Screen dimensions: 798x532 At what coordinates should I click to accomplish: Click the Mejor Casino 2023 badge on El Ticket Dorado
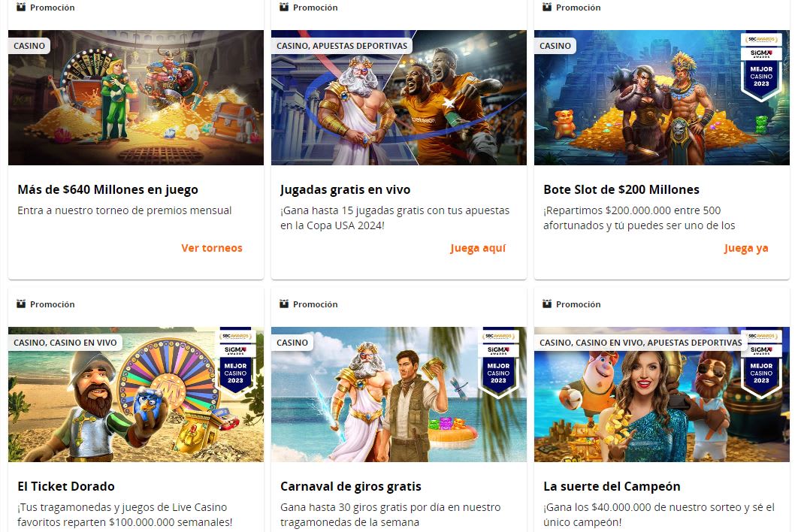click(x=235, y=363)
